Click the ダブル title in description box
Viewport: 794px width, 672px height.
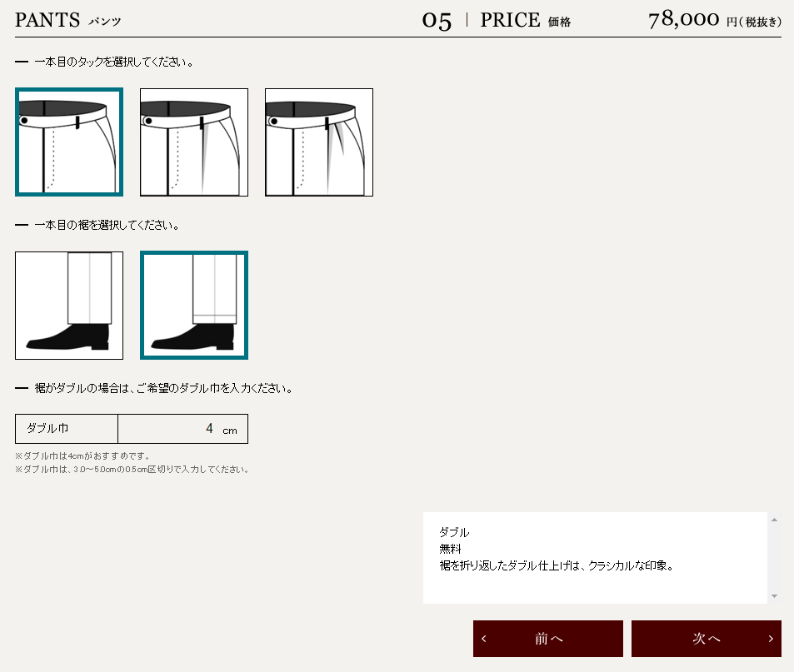pos(454,532)
